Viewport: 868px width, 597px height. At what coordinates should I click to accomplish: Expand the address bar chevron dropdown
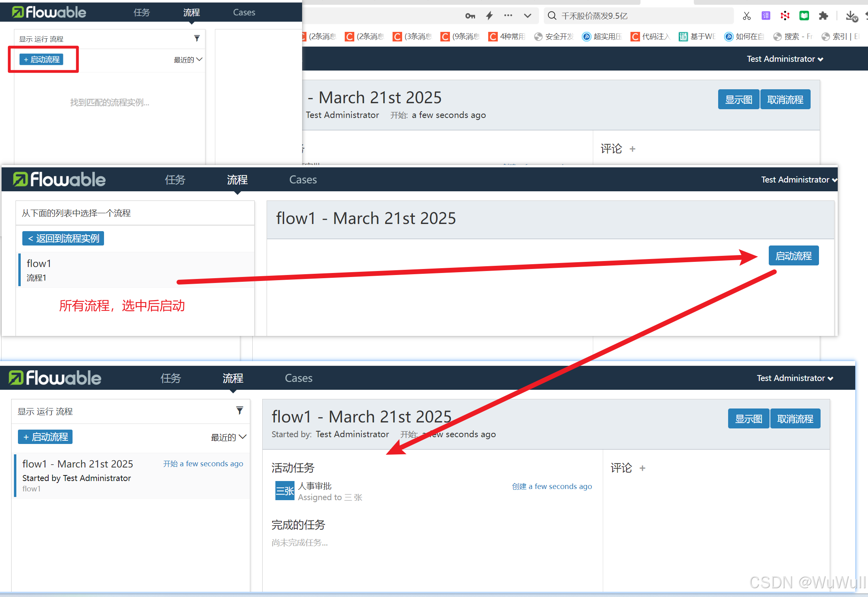(x=527, y=16)
